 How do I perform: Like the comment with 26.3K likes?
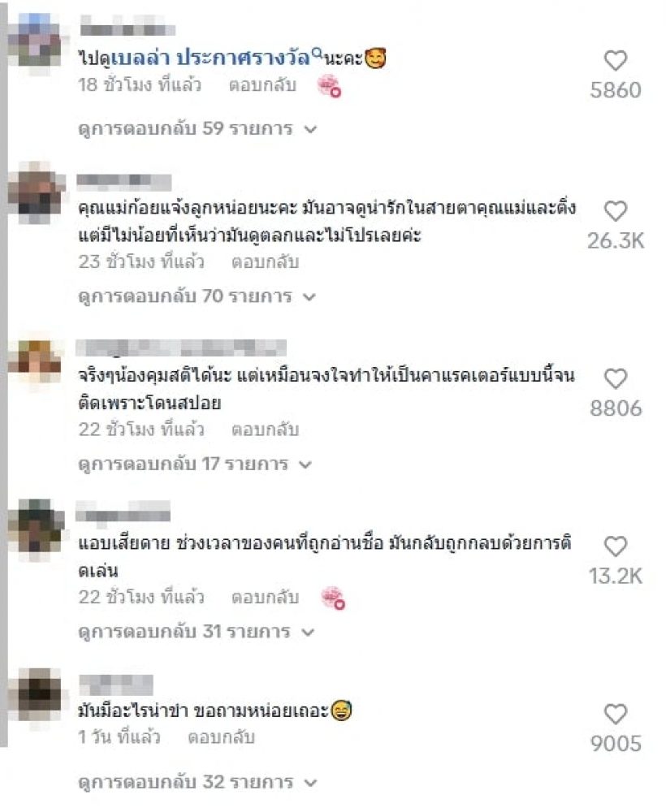pos(616,211)
